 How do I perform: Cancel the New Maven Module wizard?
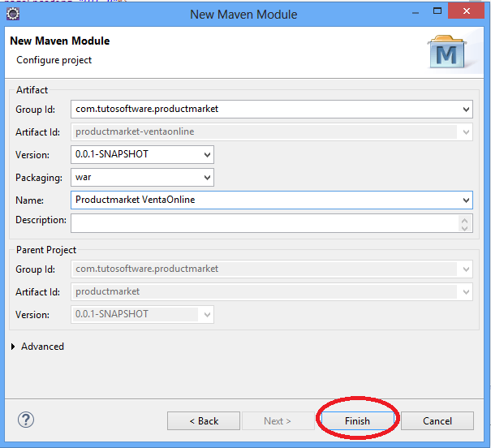tap(437, 420)
